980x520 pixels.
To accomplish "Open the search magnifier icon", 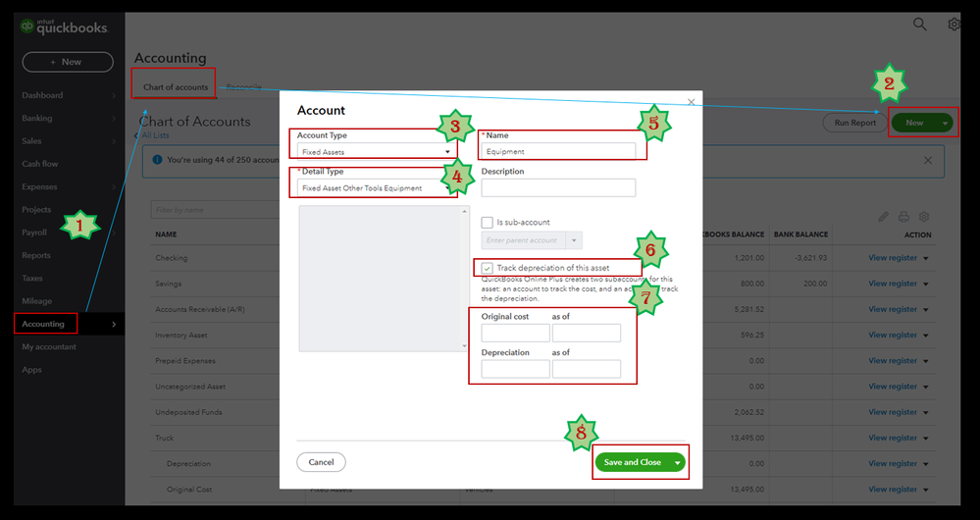I will [919, 25].
